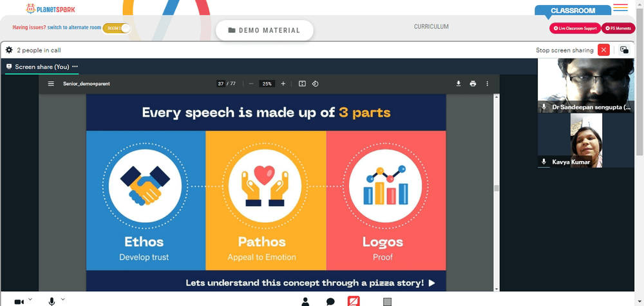Click the mic icon beside Kavya Kumar
Image resolution: width=644 pixels, height=306 pixels.
tap(544, 162)
